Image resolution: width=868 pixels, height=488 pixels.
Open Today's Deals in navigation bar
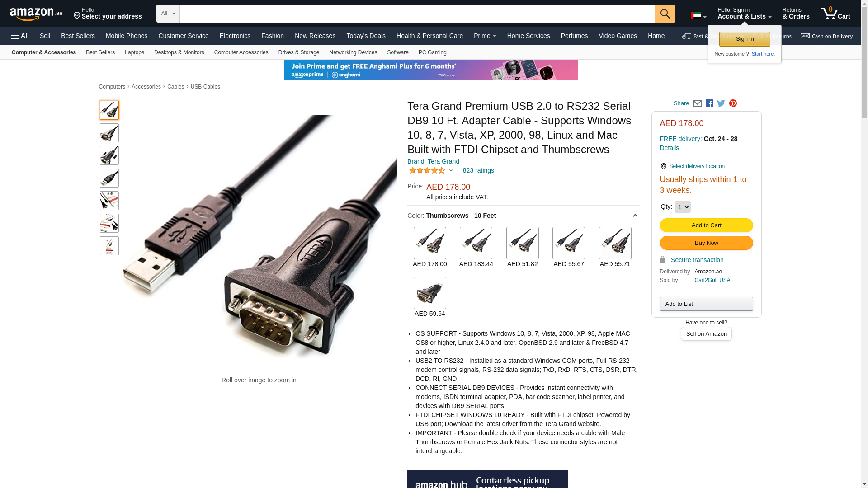pyautogui.click(x=366, y=36)
